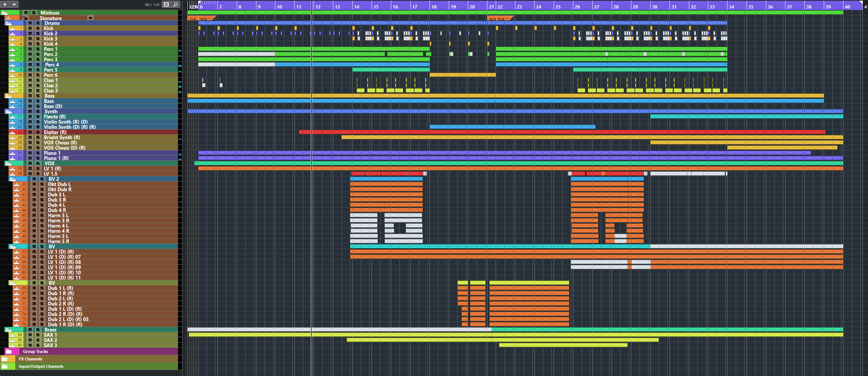This screenshot has width=868, height=376.
Task: Mute the Drums folder track
Action: click(x=30, y=23)
